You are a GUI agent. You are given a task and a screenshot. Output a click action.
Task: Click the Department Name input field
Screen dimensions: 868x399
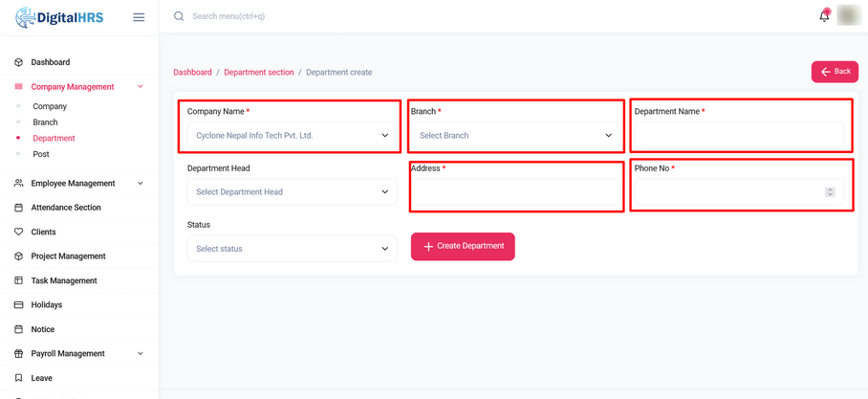coord(740,136)
